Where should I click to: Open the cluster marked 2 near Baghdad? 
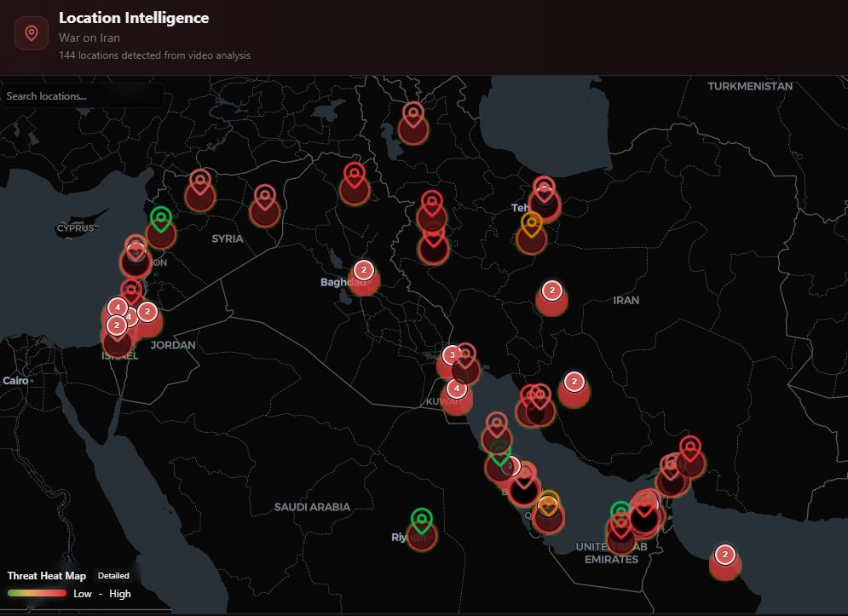tap(364, 270)
